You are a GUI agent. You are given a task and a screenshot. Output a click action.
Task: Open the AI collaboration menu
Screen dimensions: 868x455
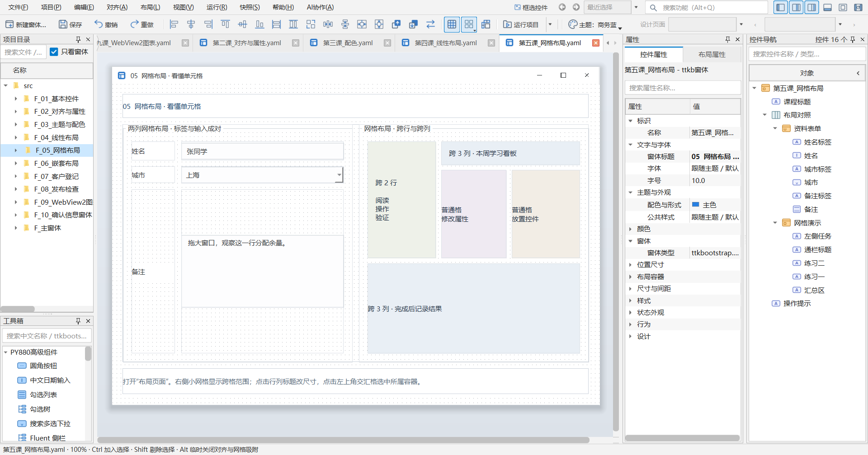click(320, 7)
